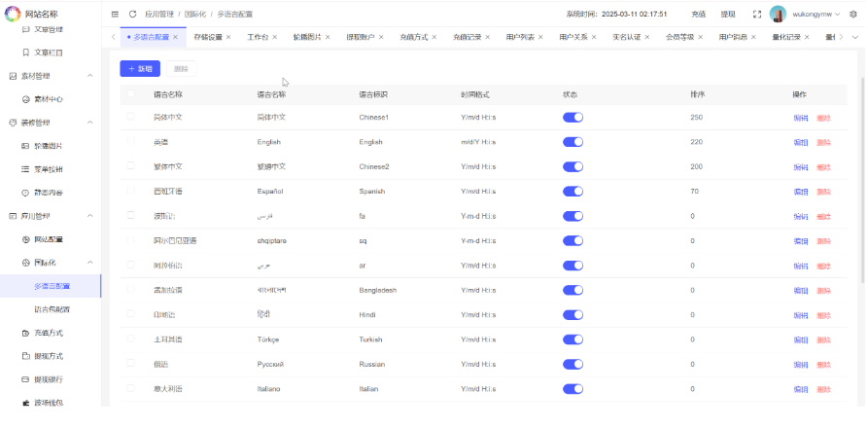Tick the checkbox for the English row
868x428 pixels.
pos(131,142)
